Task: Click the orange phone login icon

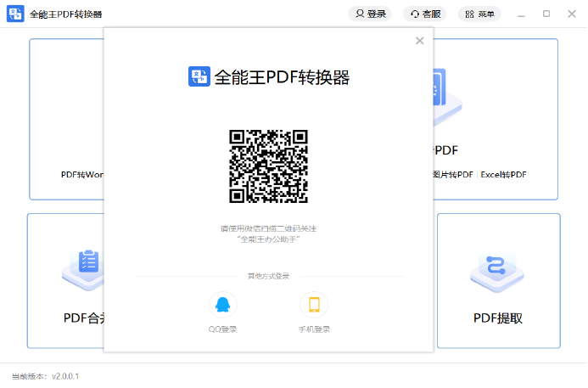Action: (314, 305)
